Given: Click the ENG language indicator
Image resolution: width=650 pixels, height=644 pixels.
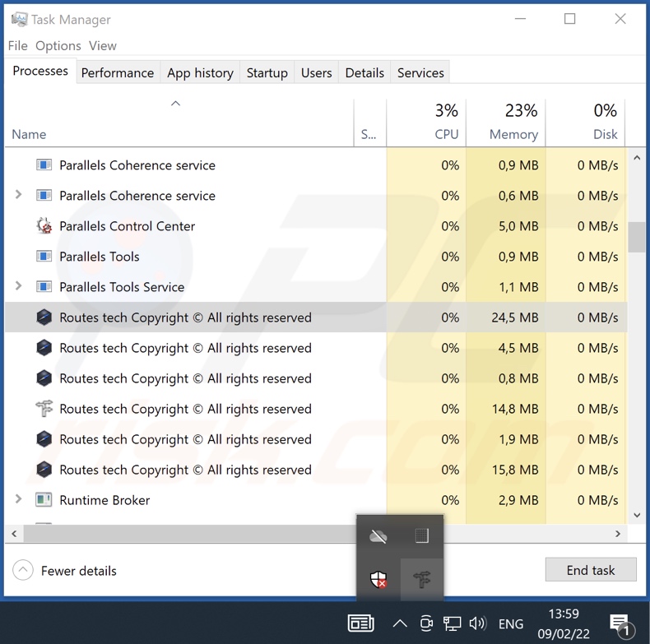Looking at the screenshot, I should (x=511, y=623).
